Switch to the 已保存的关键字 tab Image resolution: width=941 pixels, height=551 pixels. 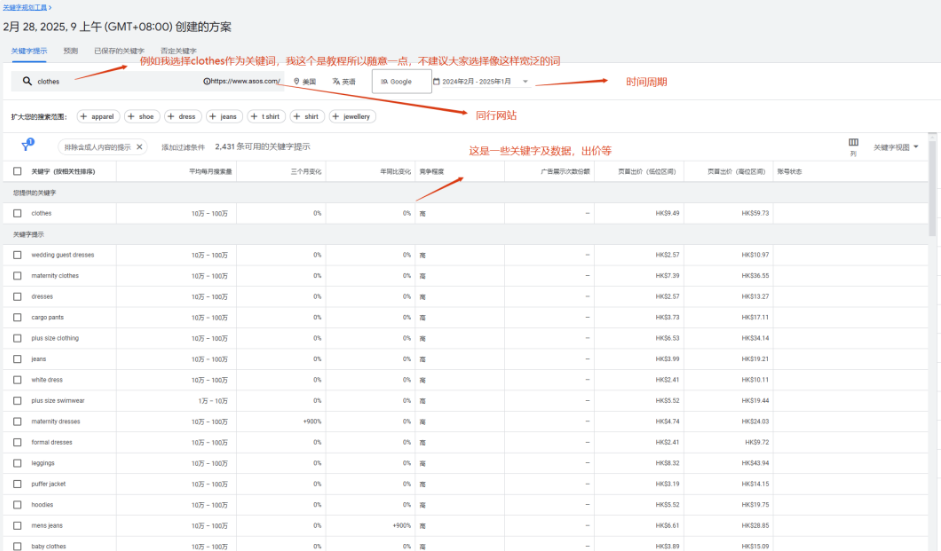[x=119, y=50]
